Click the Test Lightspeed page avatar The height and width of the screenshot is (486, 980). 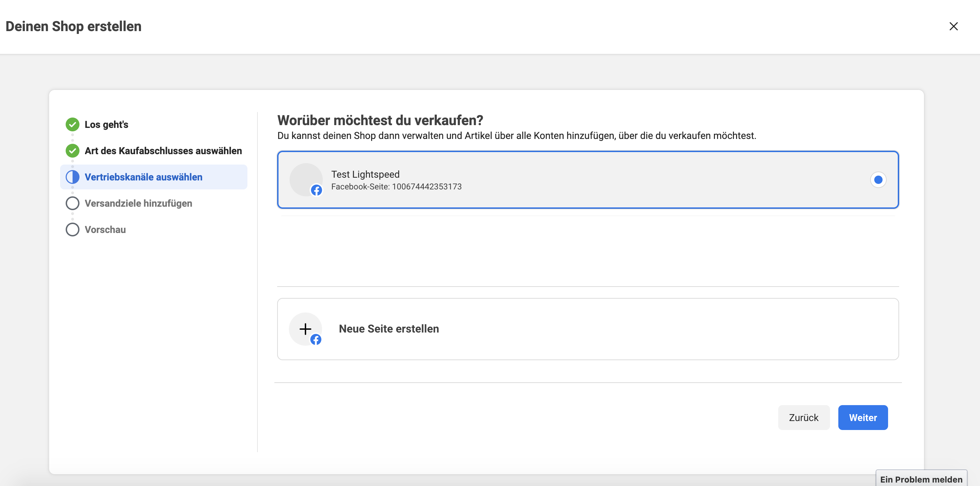point(306,180)
